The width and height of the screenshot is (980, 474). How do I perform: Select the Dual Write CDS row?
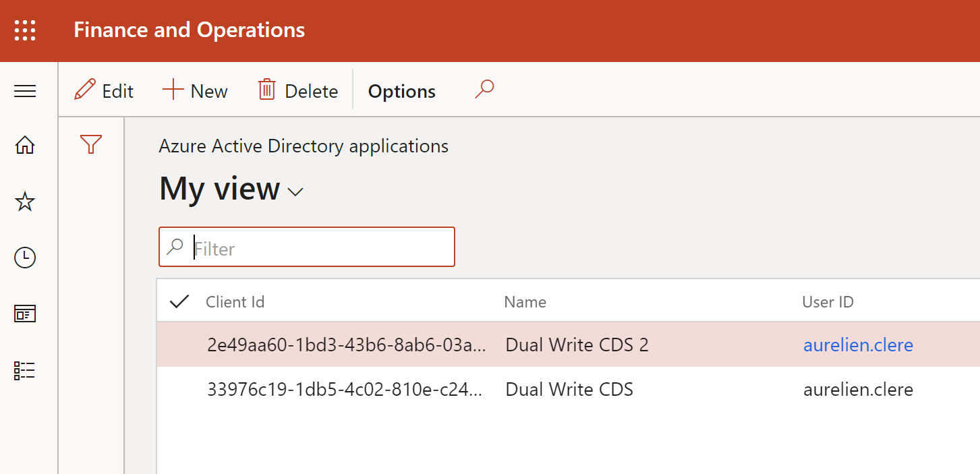click(x=569, y=390)
